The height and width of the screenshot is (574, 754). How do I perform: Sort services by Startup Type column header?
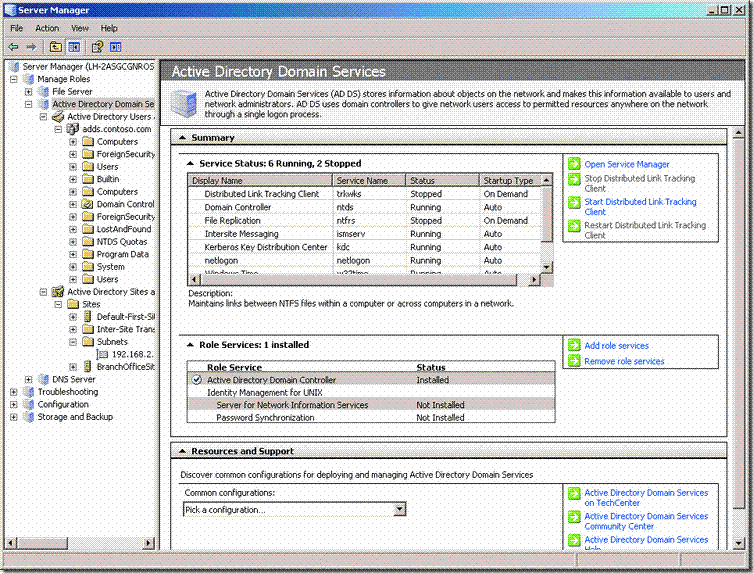(x=510, y=180)
